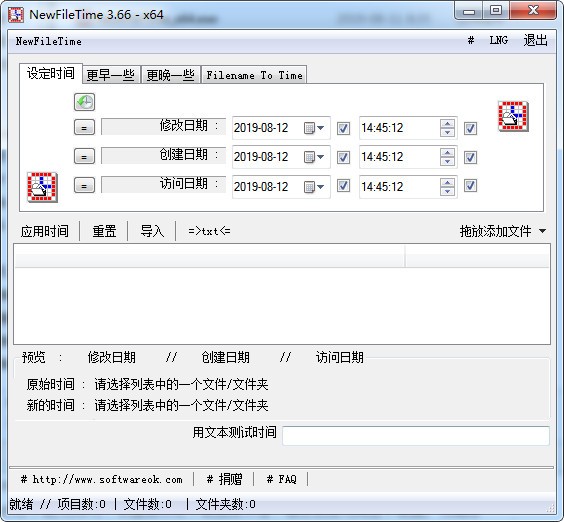564x522 pixels.
Task: Open the 访问日期 calendar dropdown
Action: pos(314,186)
